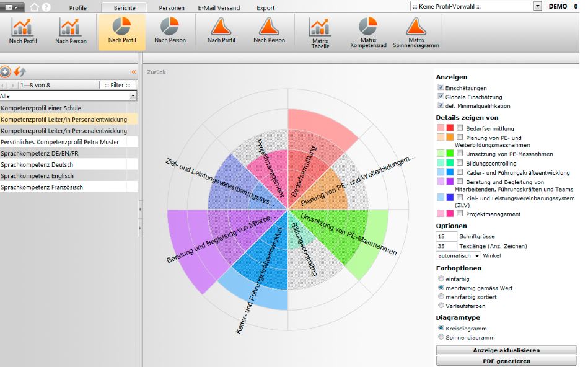Open the Matrix Spinnendiagramm report
Image resolution: width=588 pixels, height=367 pixels.
pyautogui.click(x=416, y=31)
